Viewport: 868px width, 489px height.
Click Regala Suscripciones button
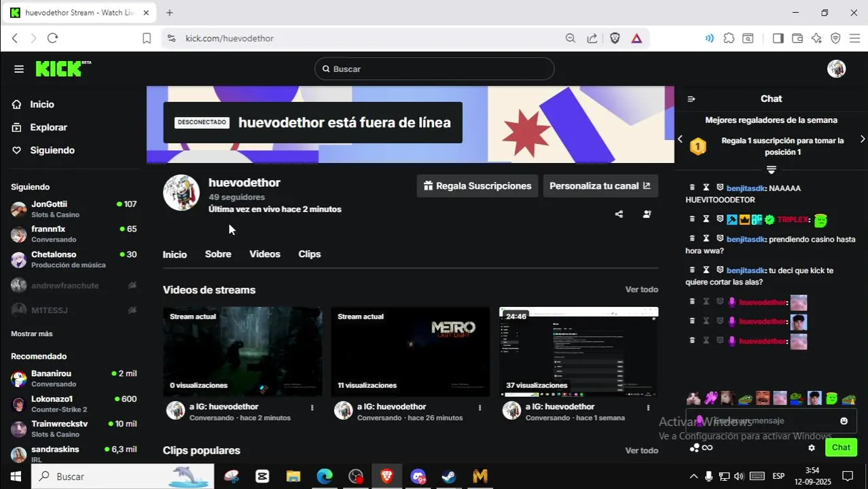point(477,186)
